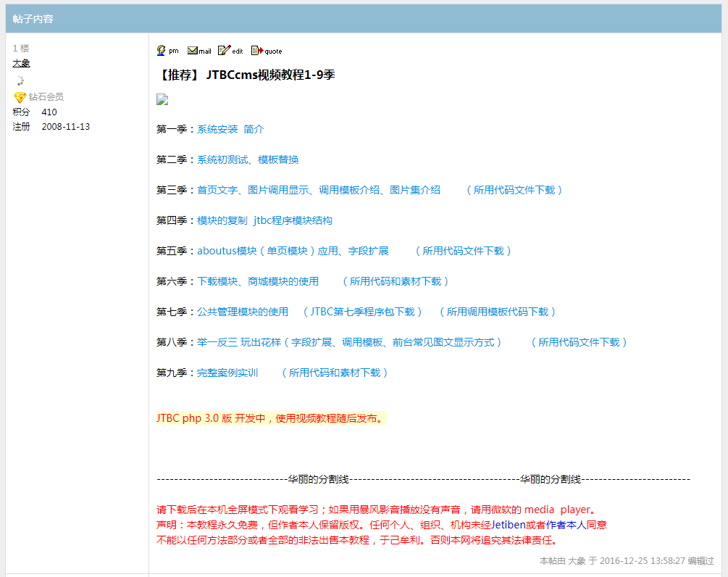Download season nine 所用代码和素材下载
Image resolution: width=728 pixels, height=577 pixels.
[335, 373]
